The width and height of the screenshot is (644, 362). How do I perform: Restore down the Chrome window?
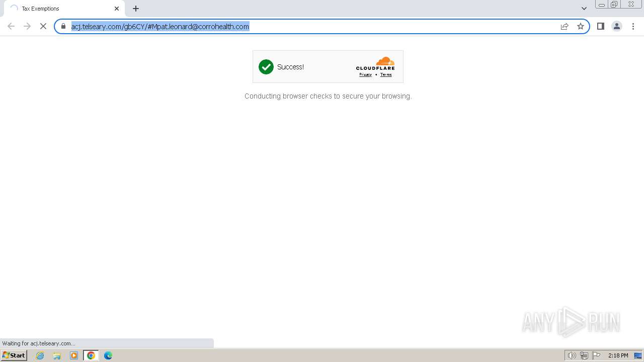click(x=614, y=5)
